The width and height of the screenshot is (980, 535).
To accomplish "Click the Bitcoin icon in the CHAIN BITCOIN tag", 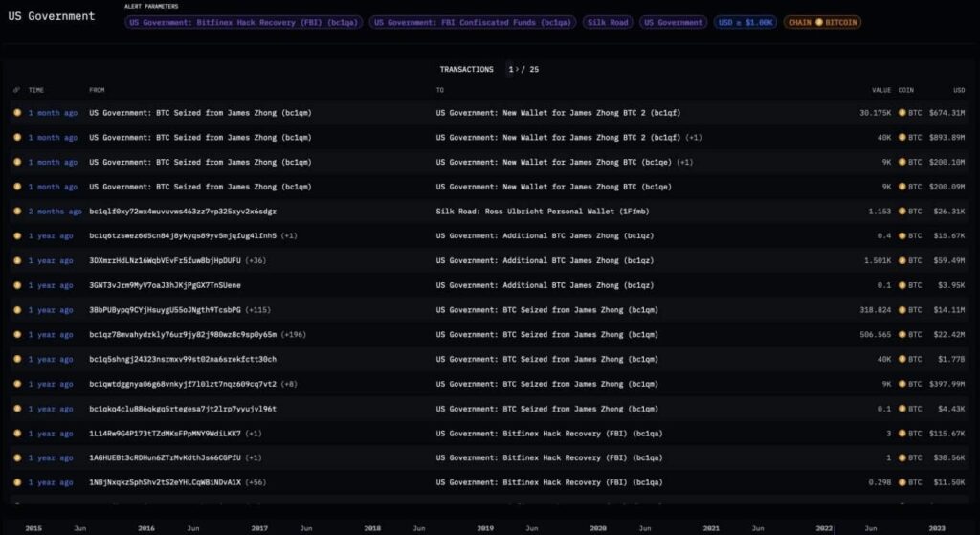I will pos(819,22).
